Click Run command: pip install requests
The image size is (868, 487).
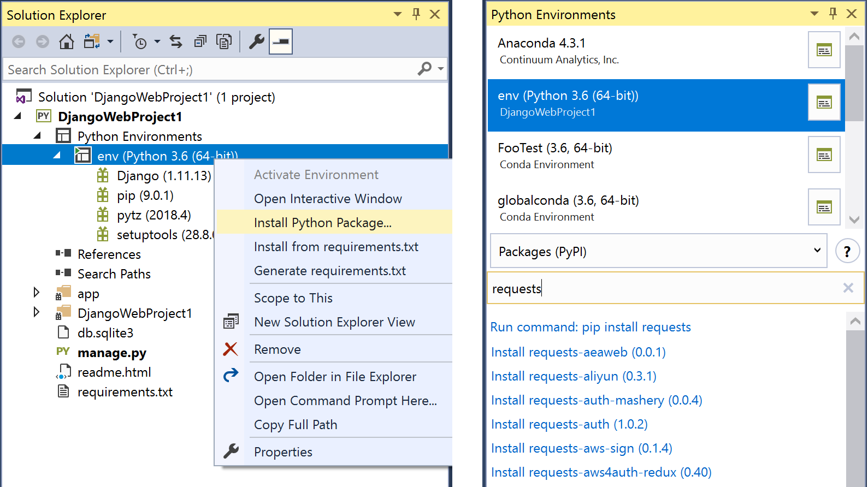591,327
